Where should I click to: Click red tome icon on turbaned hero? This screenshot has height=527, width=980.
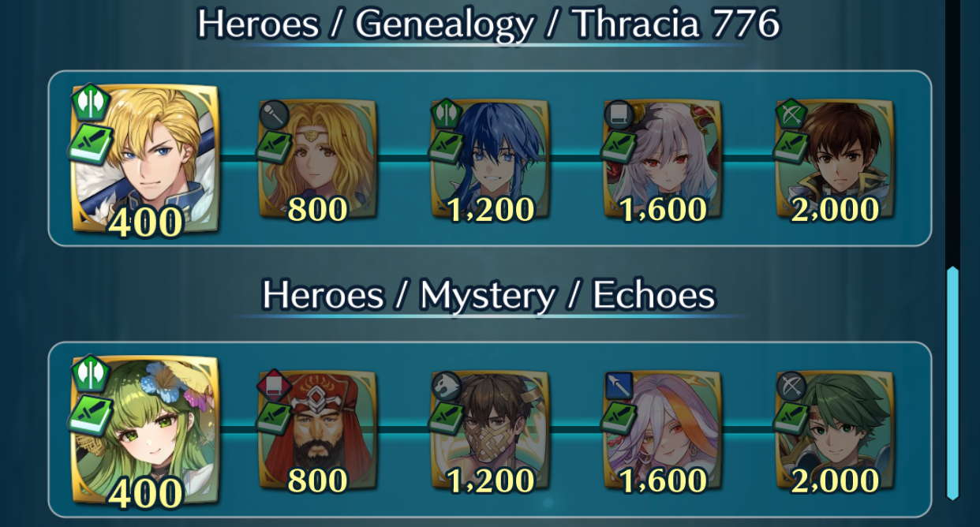(x=272, y=387)
